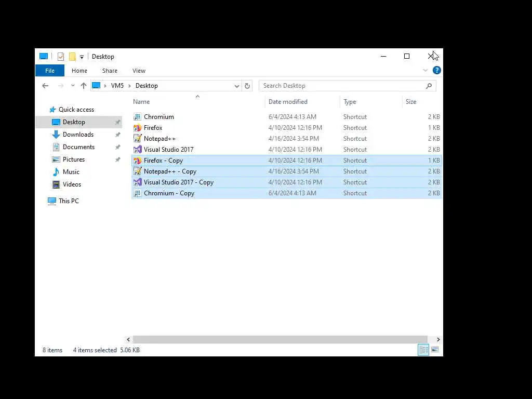532x399 pixels.
Task: Click the Quick access star icon
Action: click(x=52, y=110)
